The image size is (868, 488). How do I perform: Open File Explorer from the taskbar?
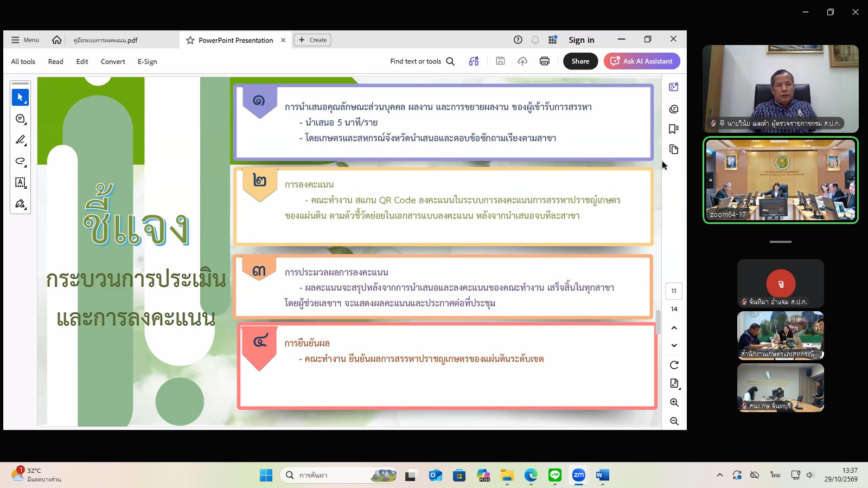507,476
